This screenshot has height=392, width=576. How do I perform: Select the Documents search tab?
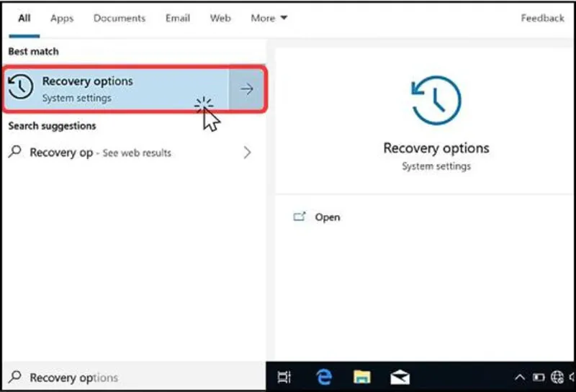coord(120,18)
